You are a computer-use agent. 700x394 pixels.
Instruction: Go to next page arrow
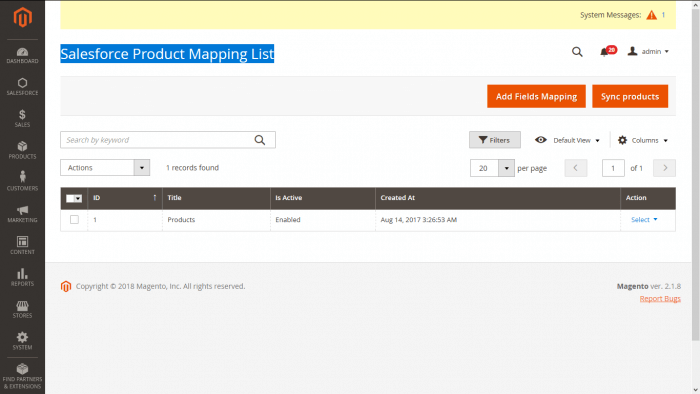(x=664, y=168)
